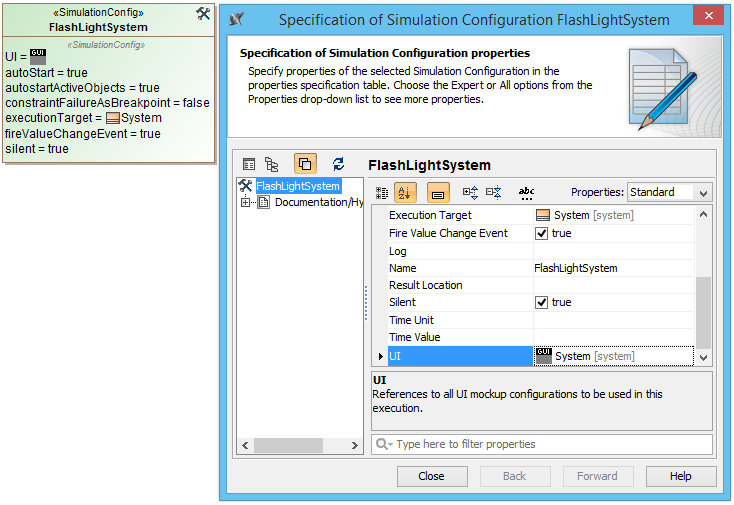
Task: Select FlashLightSystem in the tree
Action: tap(297, 186)
